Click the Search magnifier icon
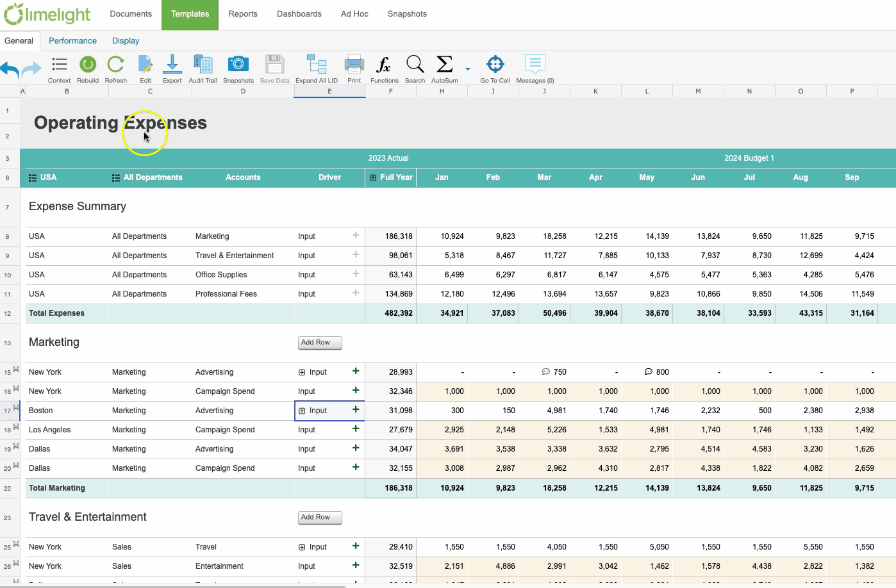896x588 pixels. [x=415, y=65]
